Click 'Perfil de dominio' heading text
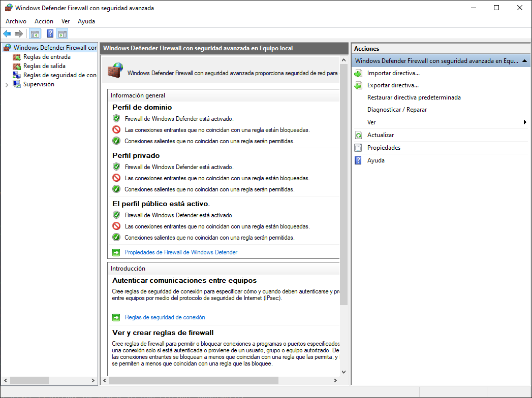The height and width of the screenshot is (398, 532). point(142,107)
